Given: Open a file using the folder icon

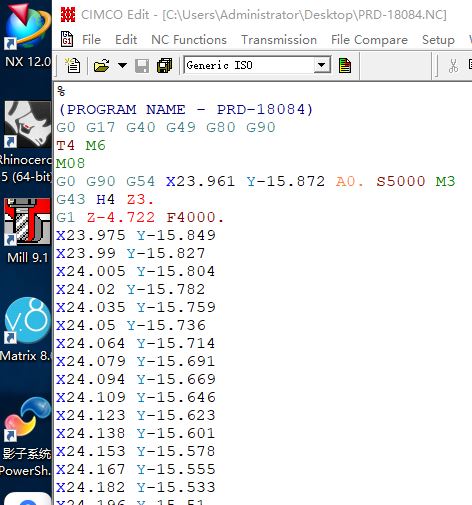Looking at the screenshot, I should (x=101, y=65).
